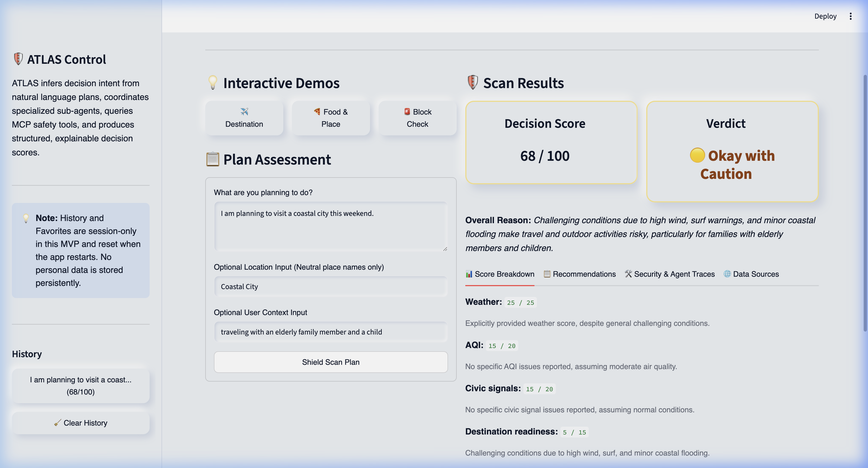Click the Shield Scan Plan button
The width and height of the screenshot is (868, 468).
331,362
